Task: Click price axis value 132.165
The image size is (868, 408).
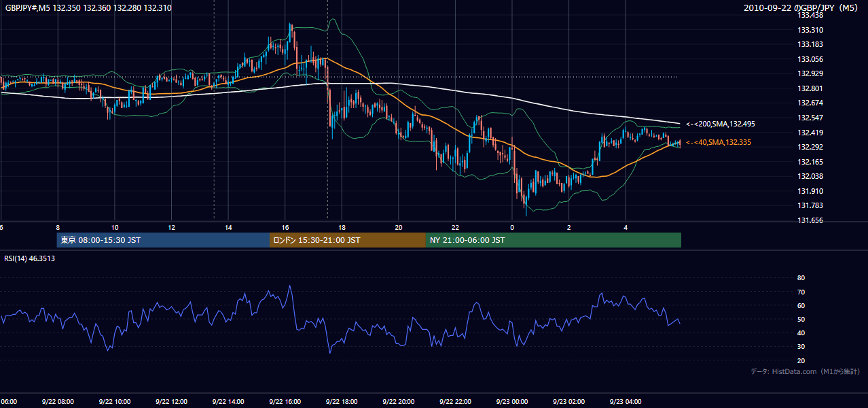Action: (x=811, y=162)
